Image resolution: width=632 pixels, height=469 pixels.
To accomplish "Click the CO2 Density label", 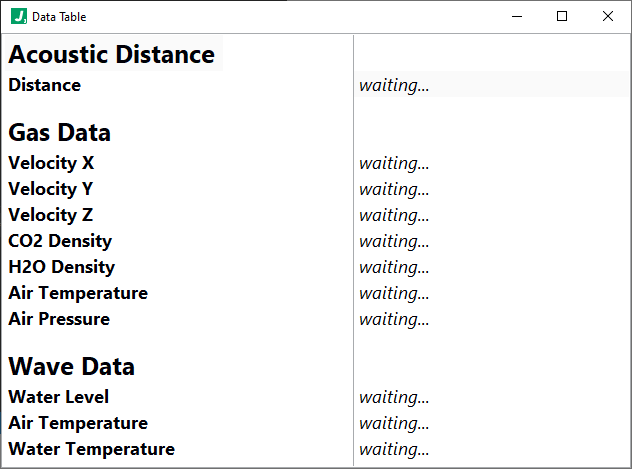I will (60, 241).
